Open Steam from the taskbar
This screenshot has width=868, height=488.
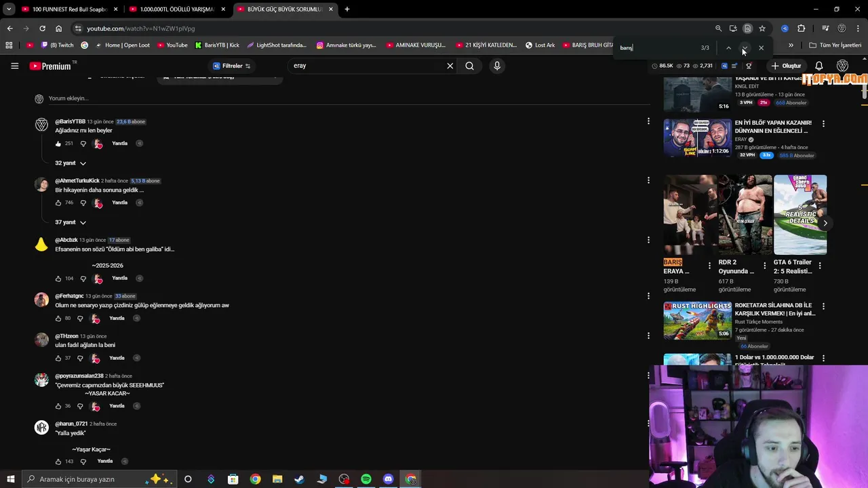(x=299, y=479)
